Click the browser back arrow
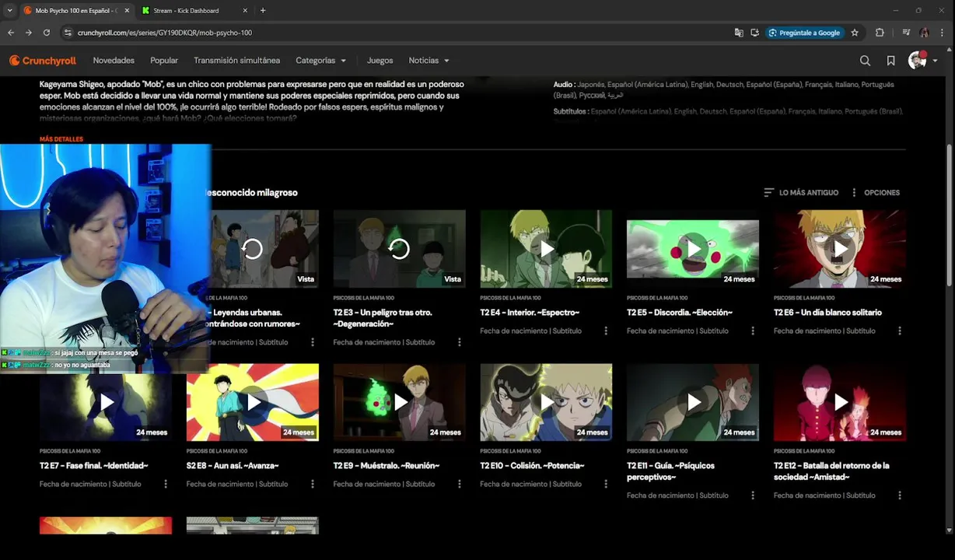 coord(11,33)
